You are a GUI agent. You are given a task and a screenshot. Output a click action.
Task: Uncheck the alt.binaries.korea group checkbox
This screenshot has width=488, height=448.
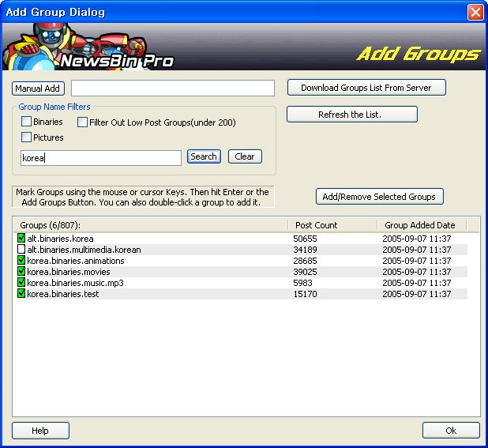pyautogui.click(x=21, y=238)
